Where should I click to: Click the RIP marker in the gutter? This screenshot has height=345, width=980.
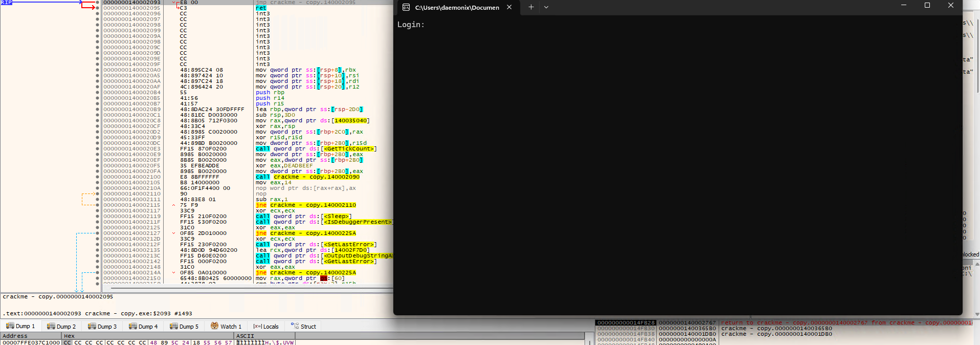6,3
